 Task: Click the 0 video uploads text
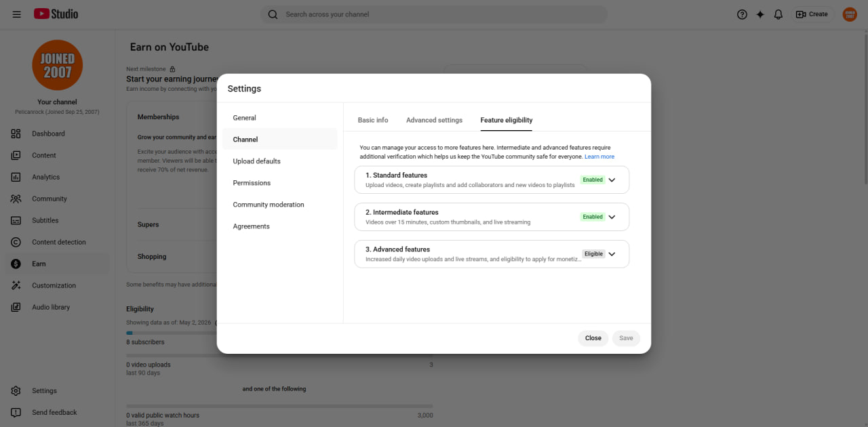point(149,365)
